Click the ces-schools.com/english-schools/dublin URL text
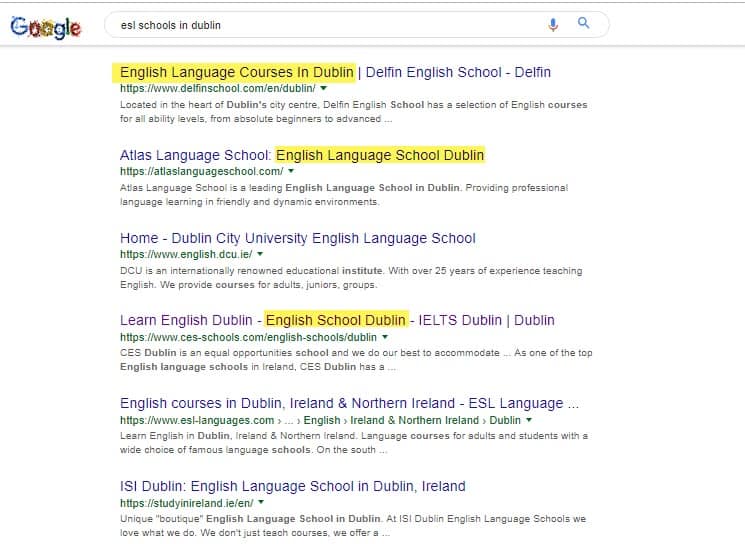The width and height of the screenshot is (745, 544). pyautogui.click(x=248, y=337)
